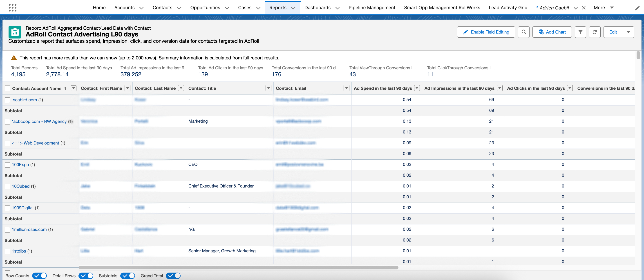Click the refresh report icon
The width and height of the screenshot is (644, 280).
[595, 32]
